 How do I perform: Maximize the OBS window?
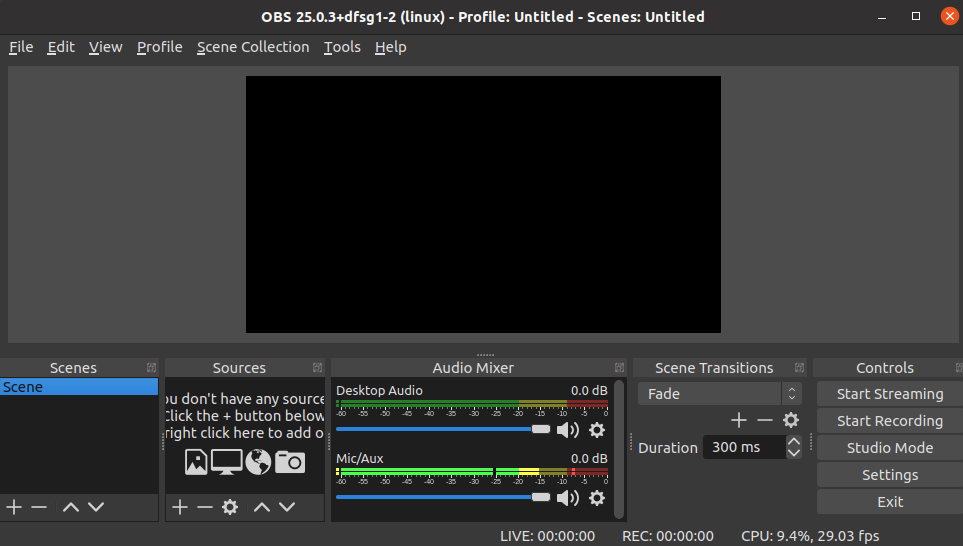coord(916,17)
